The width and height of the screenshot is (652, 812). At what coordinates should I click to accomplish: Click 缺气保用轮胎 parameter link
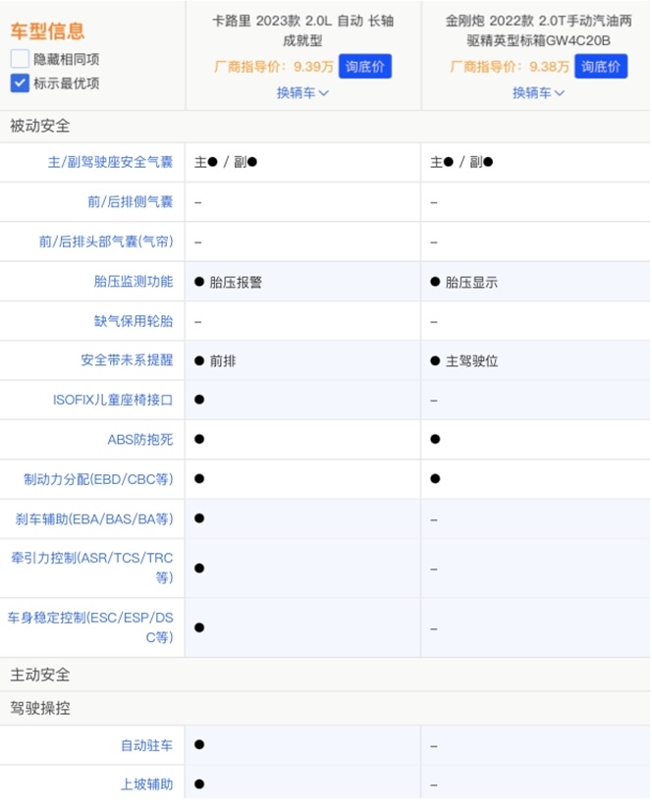tap(134, 322)
